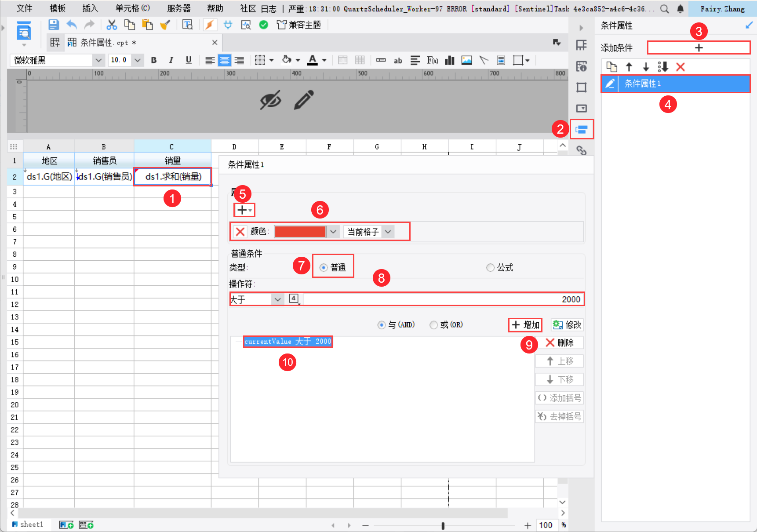Viewport: 757px width, 532px height.
Task: Click the Insert chart bar icon
Action: click(x=449, y=60)
